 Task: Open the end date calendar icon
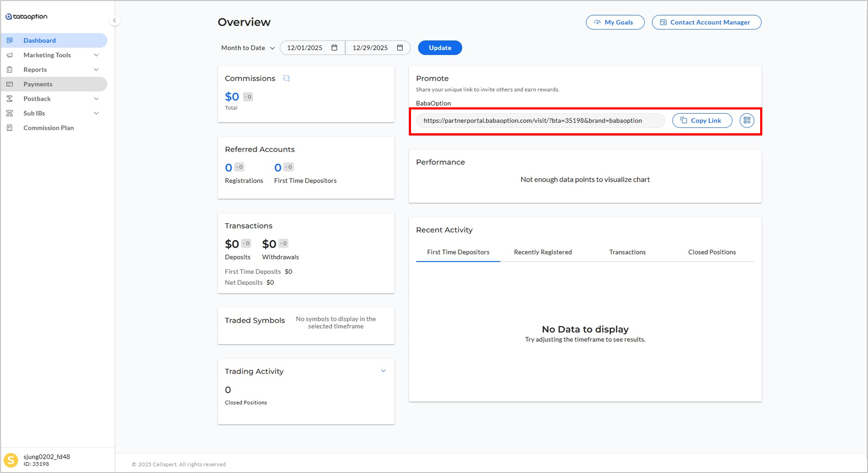pyautogui.click(x=400, y=48)
